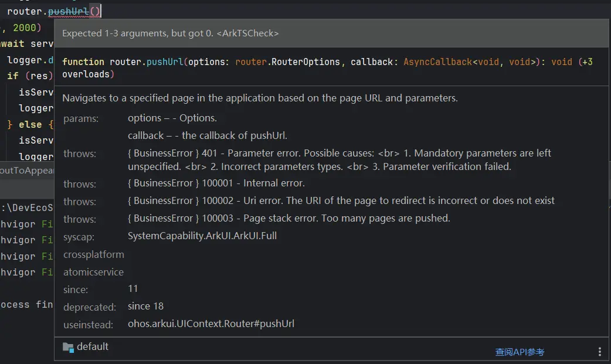This screenshot has width=611, height=364.
Task: Click the outToAppear breadcrumb item
Action: (x=27, y=170)
